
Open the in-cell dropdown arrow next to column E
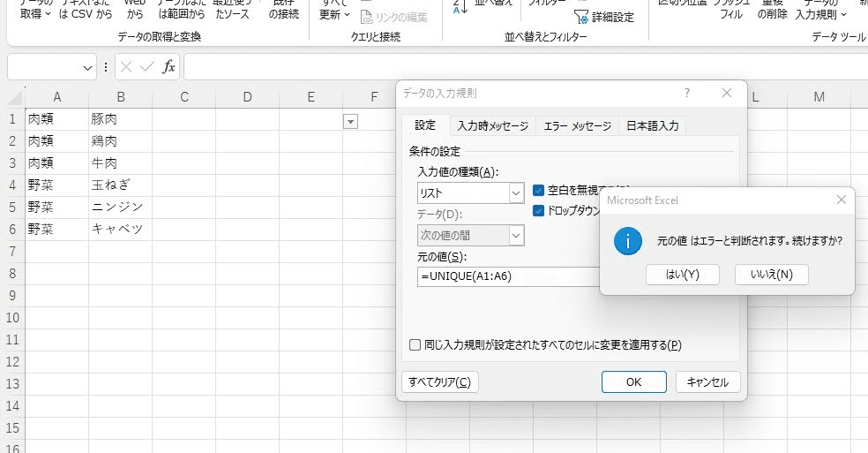[350, 122]
